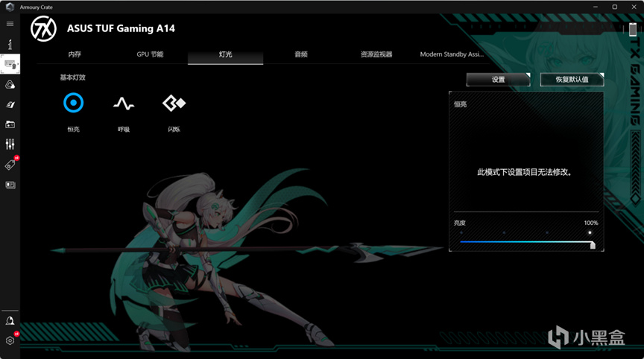The image size is (644, 359).
Task: Click the brightness slider track
Action: tap(525, 241)
